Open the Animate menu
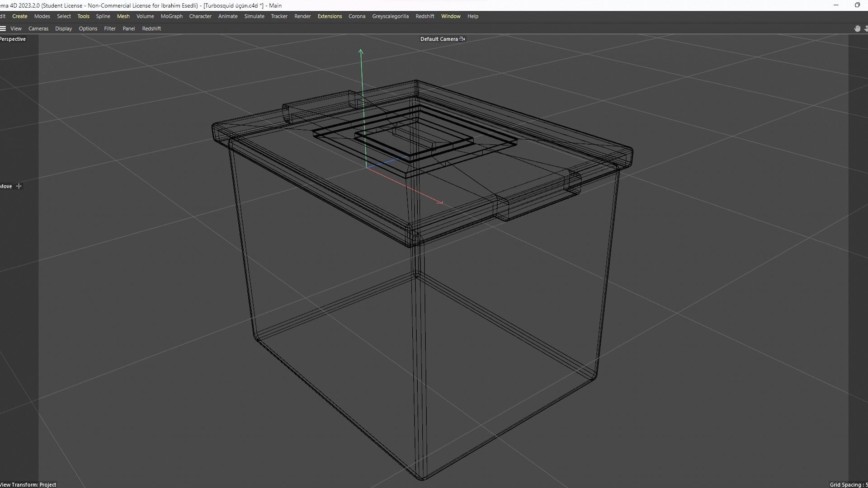Image resolution: width=868 pixels, height=488 pixels. [228, 16]
